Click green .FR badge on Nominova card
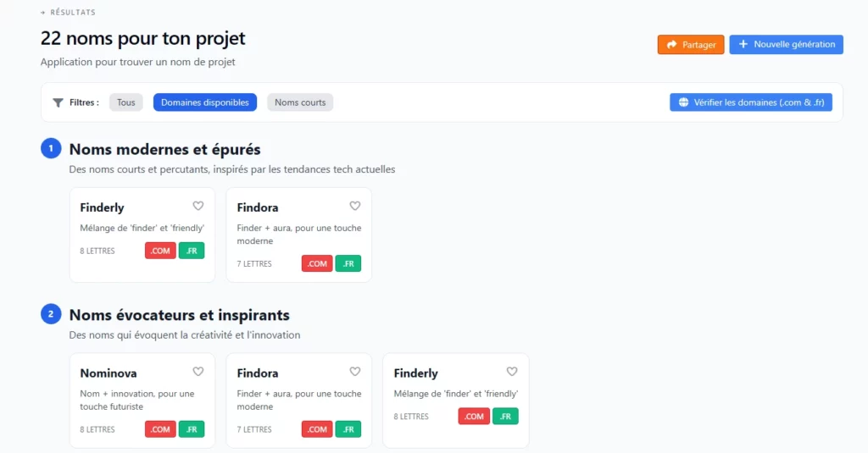The image size is (868, 453). [x=192, y=429]
